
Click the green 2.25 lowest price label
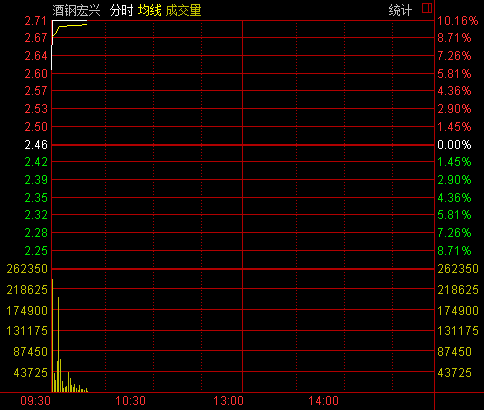tap(36, 251)
